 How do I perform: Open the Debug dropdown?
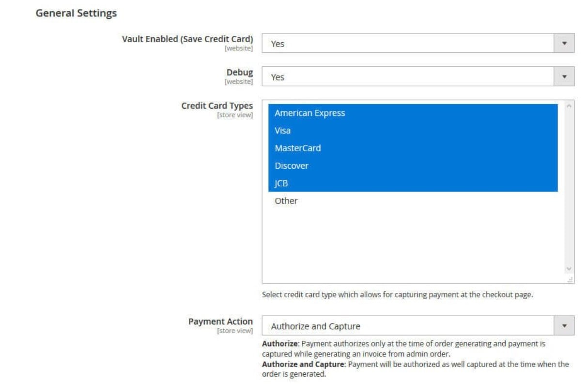coord(418,77)
